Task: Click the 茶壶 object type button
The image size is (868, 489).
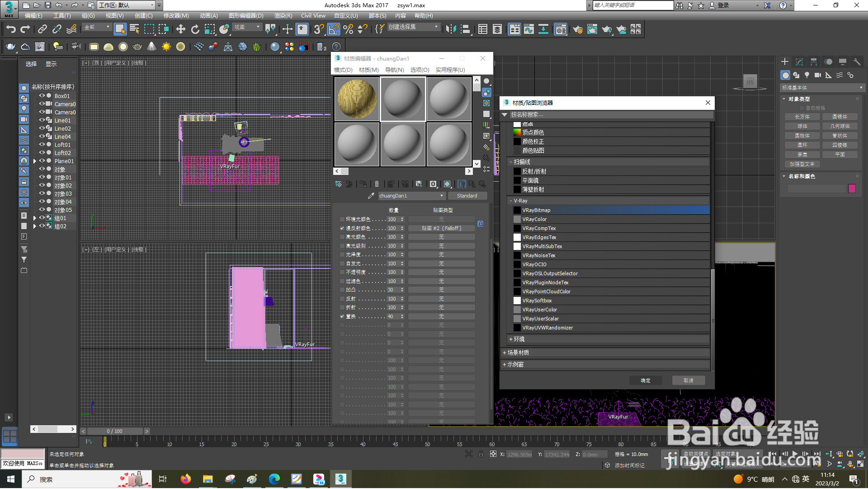Action: pos(802,155)
